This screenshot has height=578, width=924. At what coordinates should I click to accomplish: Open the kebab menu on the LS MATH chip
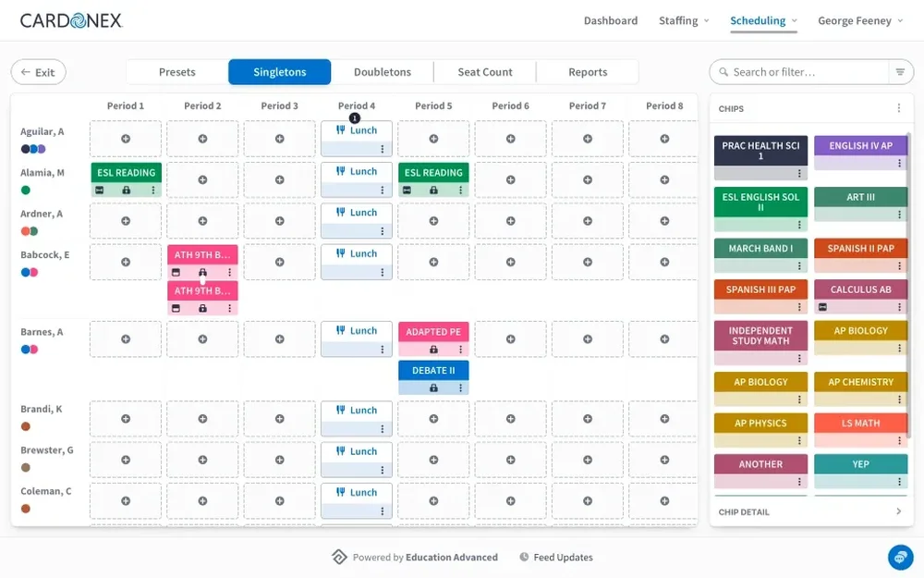point(899,440)
